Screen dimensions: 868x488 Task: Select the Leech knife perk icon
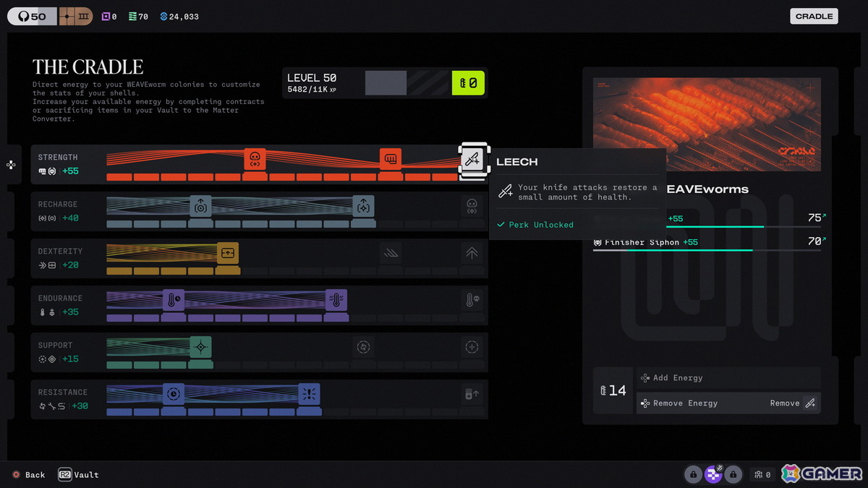[x=472, y=159]
